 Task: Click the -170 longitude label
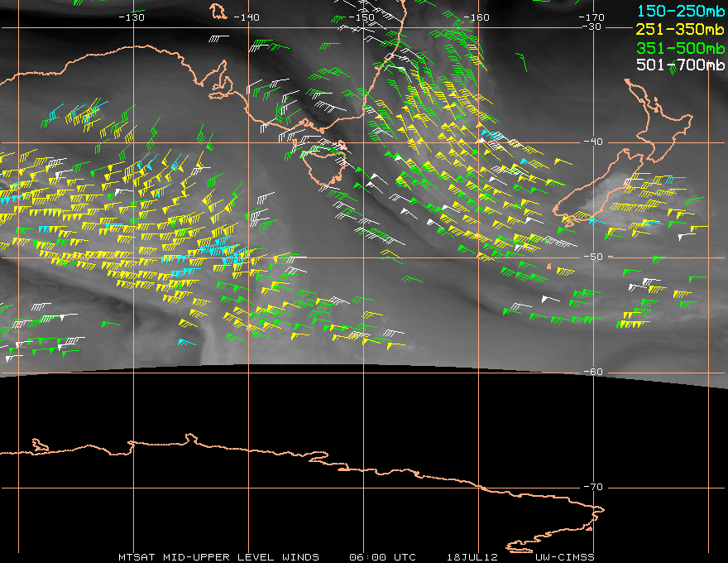click(591, 17)
